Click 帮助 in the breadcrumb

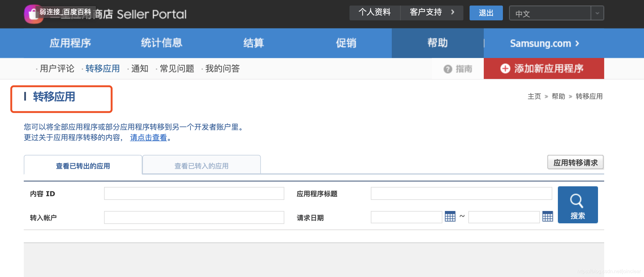coord(558,96)
